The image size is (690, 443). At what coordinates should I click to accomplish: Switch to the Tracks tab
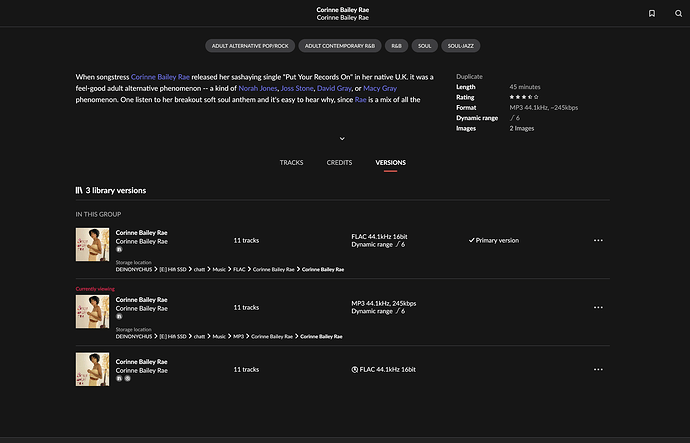pos(291,162)
